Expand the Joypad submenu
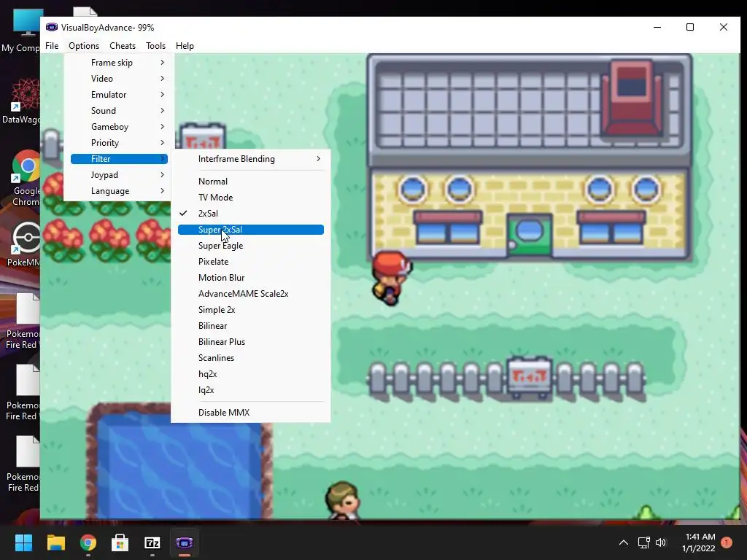This screenshot has width=747, height=560. click(119, 175)
